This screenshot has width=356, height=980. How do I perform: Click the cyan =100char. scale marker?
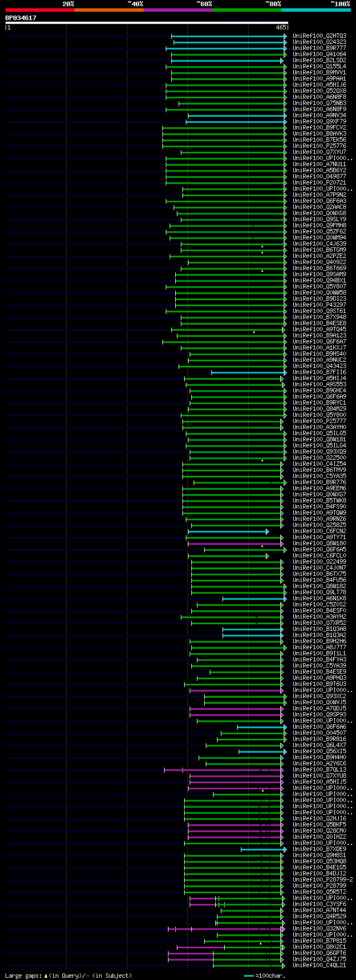point(249,976)
